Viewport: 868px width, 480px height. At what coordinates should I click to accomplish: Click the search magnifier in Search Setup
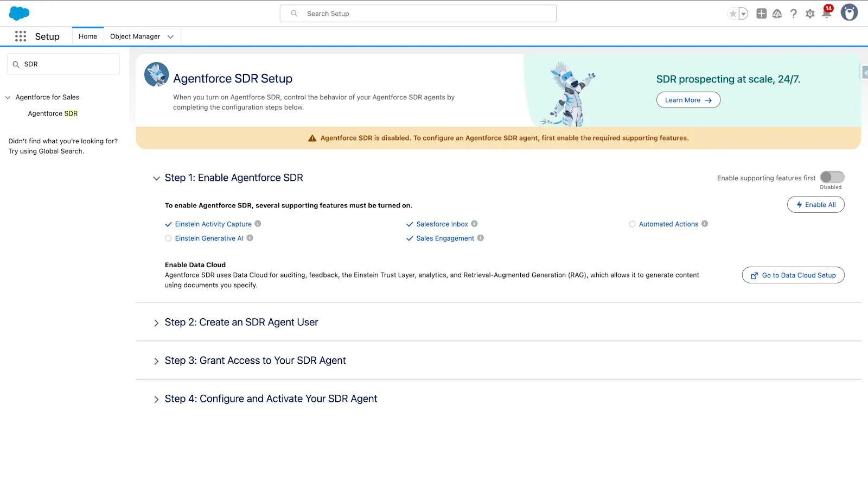[294, 14]
